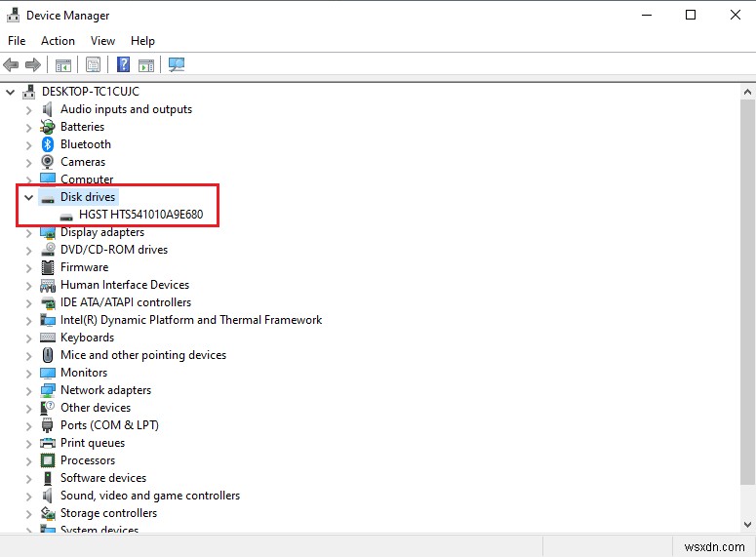
Task: Minimize the Device Manager window
Action: pos(647,15)
